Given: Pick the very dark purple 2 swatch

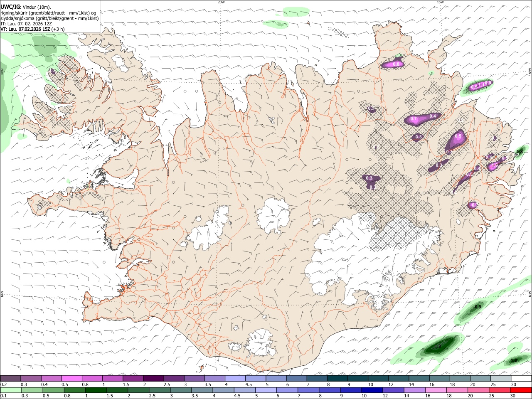Looking at the screenshot, I should coord(153,379).
